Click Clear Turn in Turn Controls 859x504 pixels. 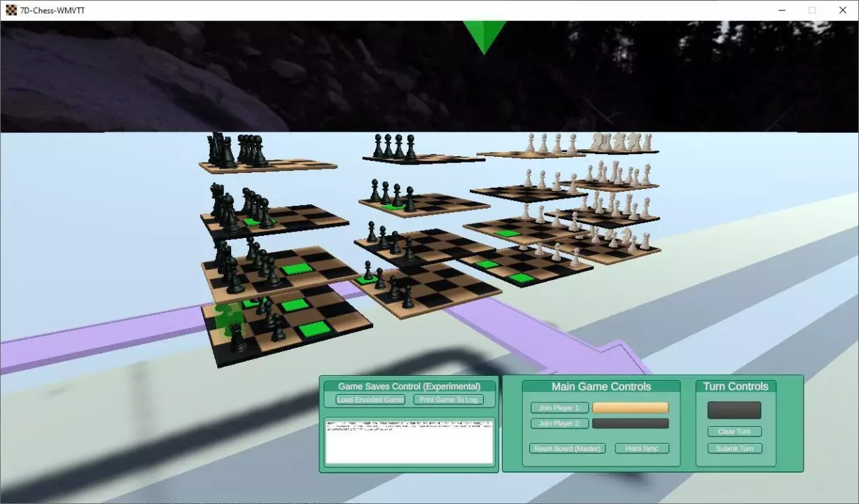(x=734, y=431)
